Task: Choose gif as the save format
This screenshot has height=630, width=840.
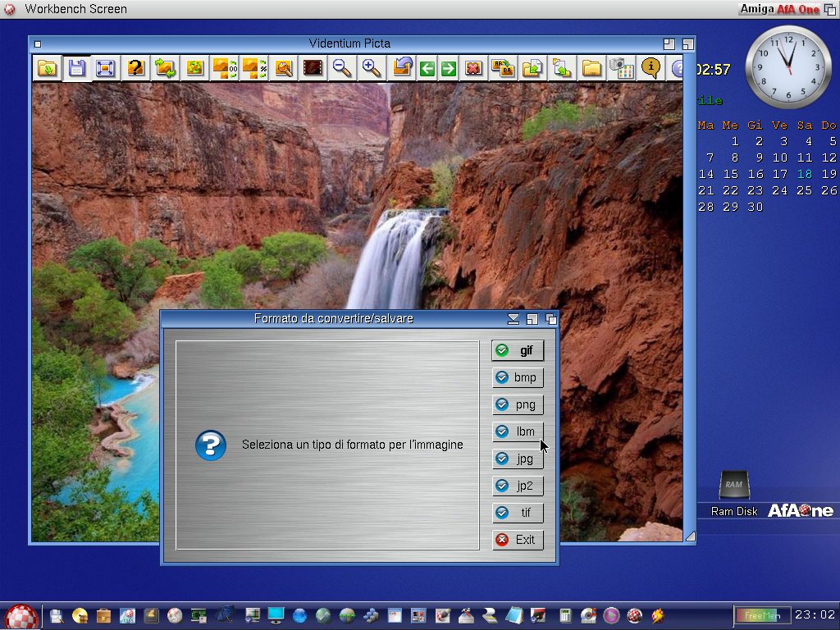Action: (x=518, y=350)
